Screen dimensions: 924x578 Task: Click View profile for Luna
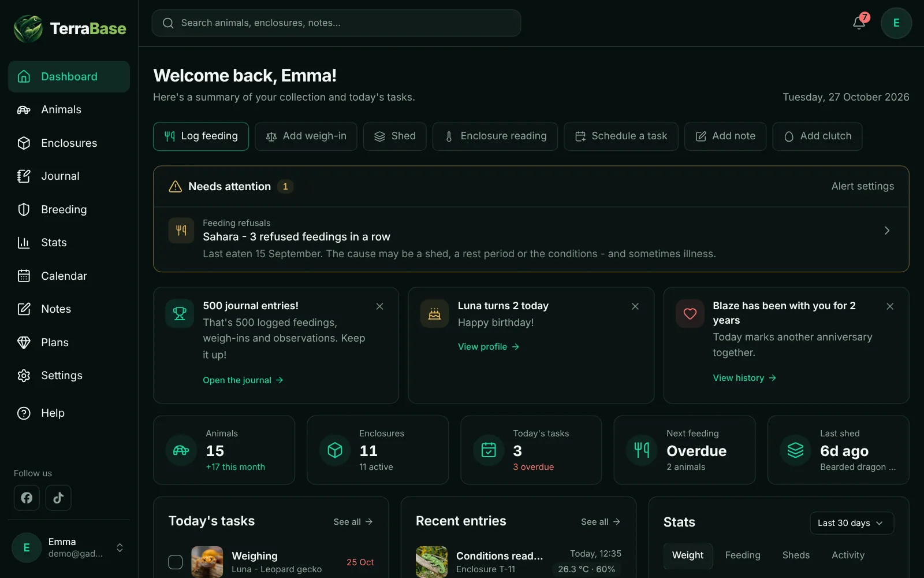click(x=489, y=347)
